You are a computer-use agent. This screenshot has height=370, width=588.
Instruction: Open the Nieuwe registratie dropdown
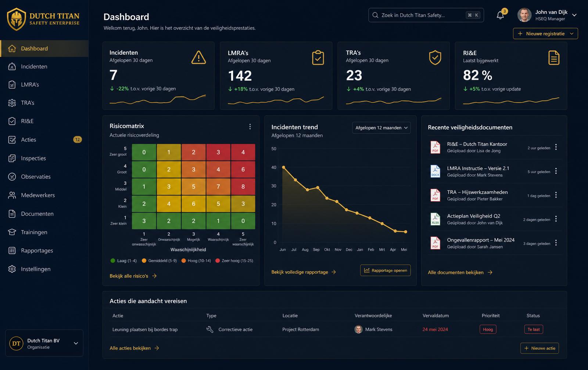(x=545, y=33)
